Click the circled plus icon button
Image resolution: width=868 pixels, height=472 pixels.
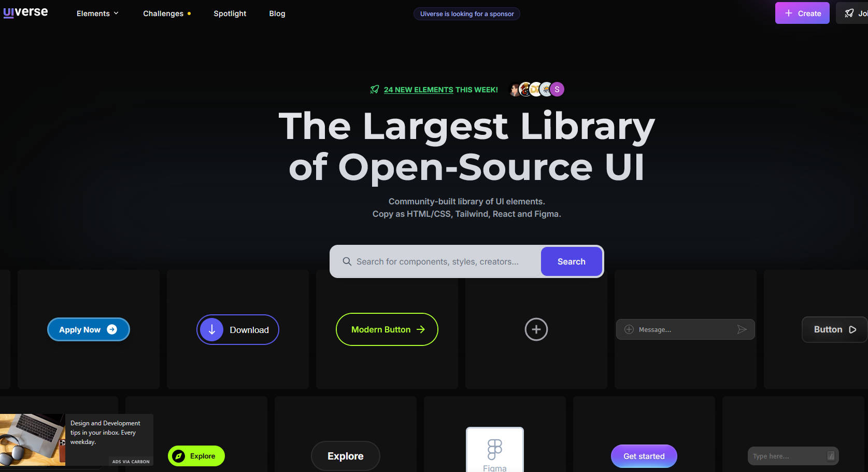tap(536, 329)
